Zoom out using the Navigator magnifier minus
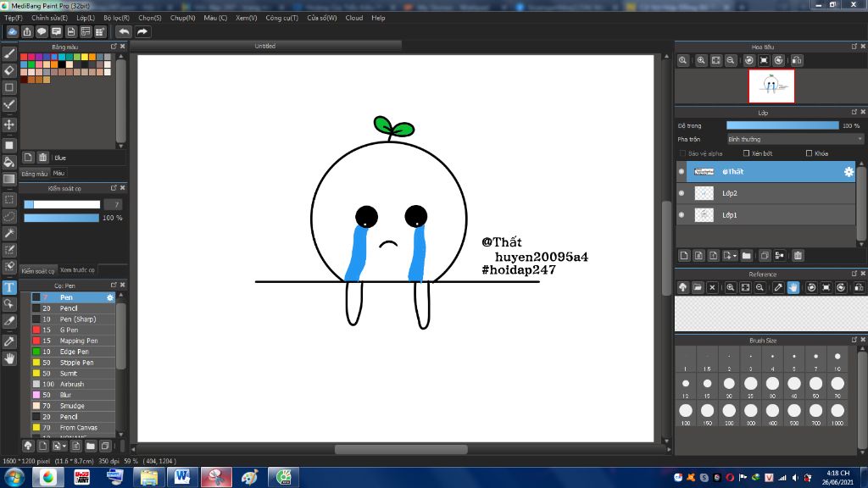 pos(731,60)
